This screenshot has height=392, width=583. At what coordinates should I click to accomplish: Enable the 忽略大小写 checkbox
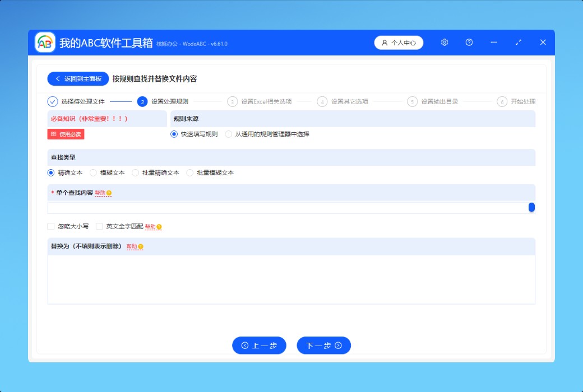coord(51,227)
